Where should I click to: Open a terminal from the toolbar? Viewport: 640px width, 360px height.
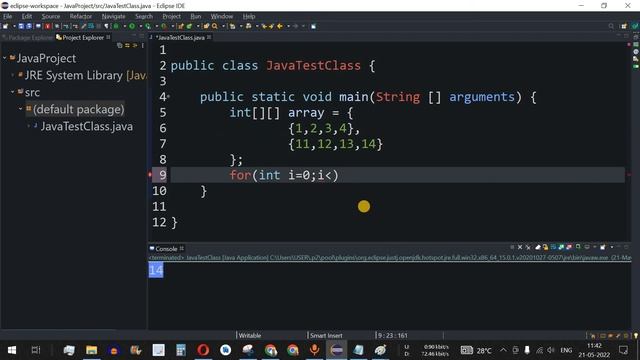pos(38,26)
